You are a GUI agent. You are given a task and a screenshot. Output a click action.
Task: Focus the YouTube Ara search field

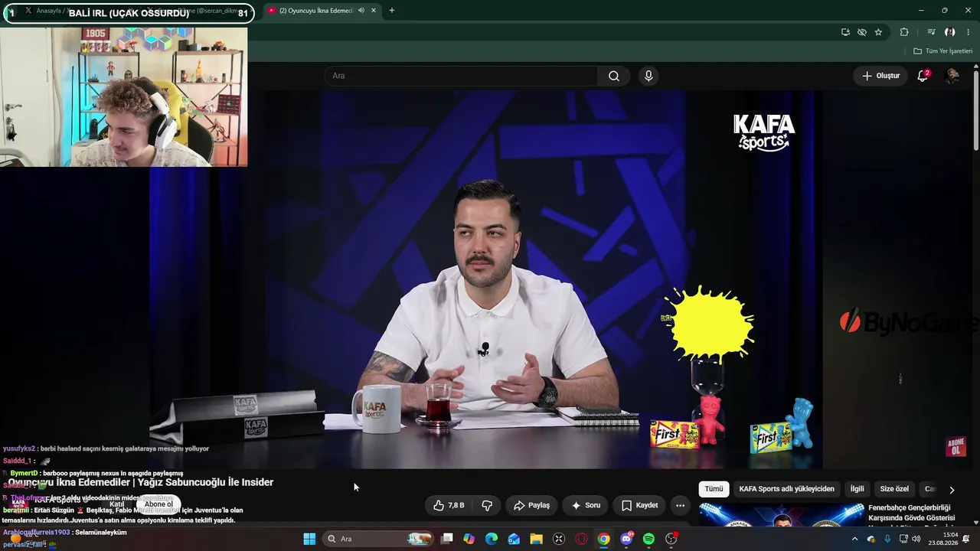[x=461, y=76]
